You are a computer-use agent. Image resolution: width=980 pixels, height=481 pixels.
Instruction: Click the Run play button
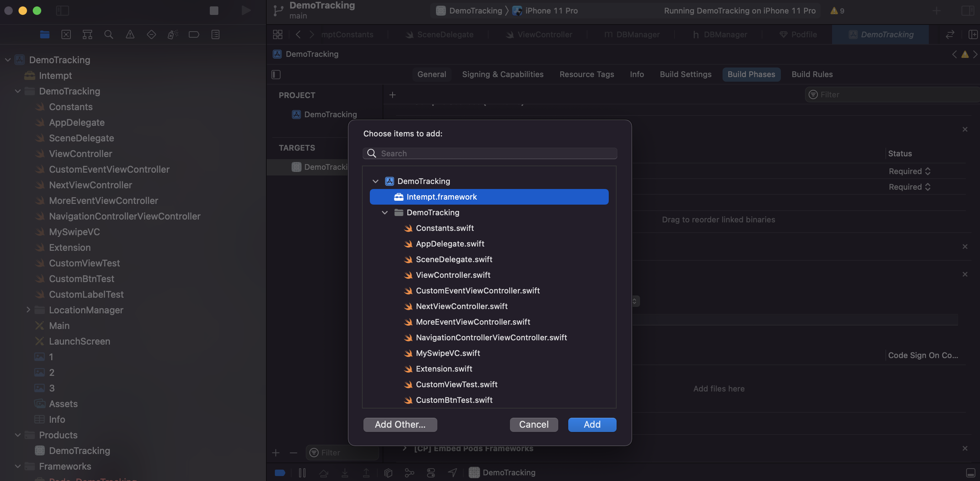[x=246, y=11]
